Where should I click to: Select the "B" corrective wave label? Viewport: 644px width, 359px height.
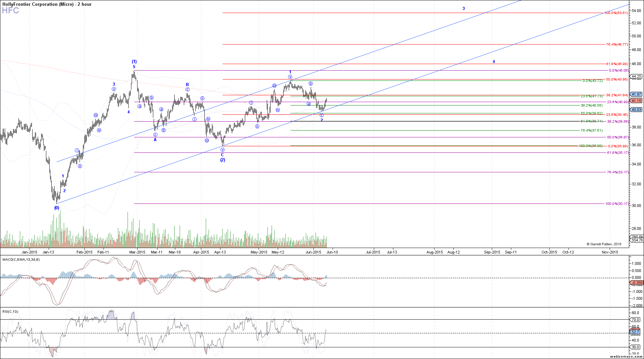(188, 85)
